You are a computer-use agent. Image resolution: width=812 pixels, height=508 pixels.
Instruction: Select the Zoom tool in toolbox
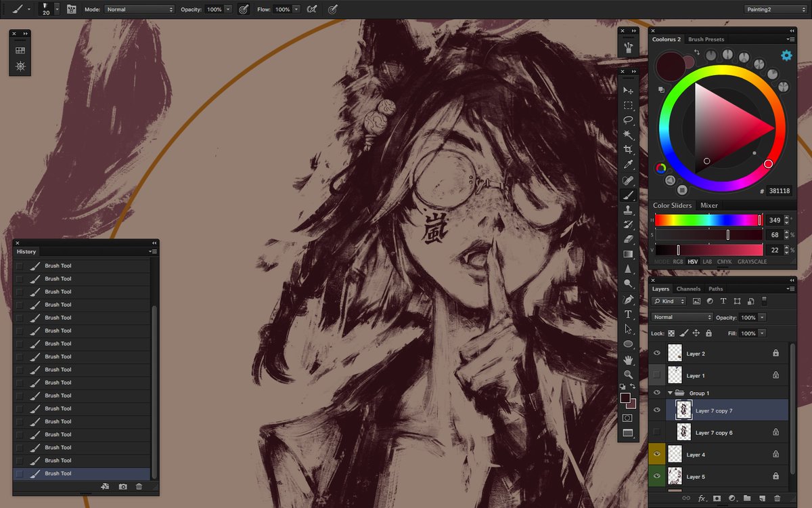pos(628,374)
